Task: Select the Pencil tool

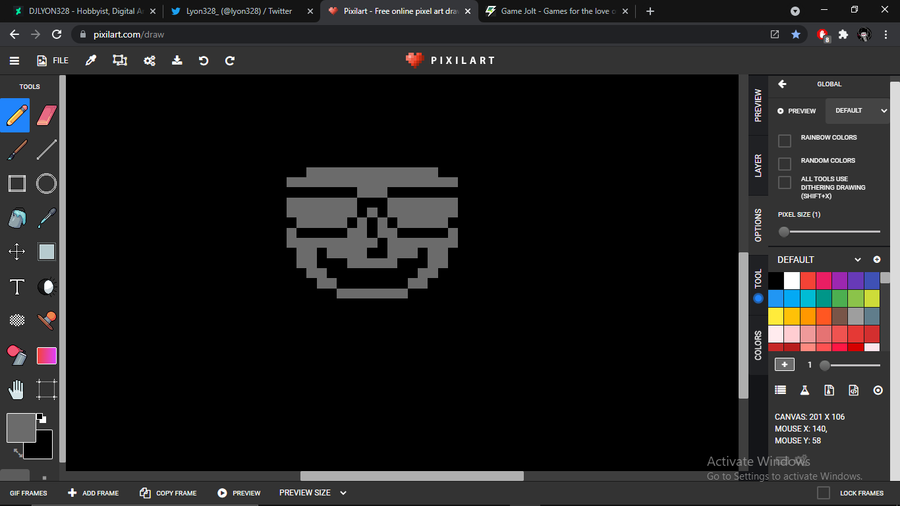Action: 16,115
